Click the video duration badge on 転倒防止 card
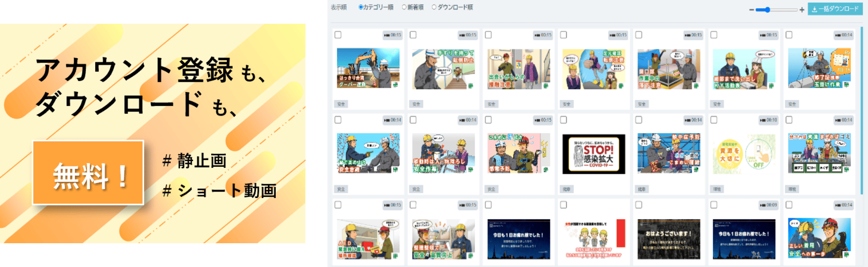Image resolution: width=868 pixels, height=267 pixels. pos(468,35)
